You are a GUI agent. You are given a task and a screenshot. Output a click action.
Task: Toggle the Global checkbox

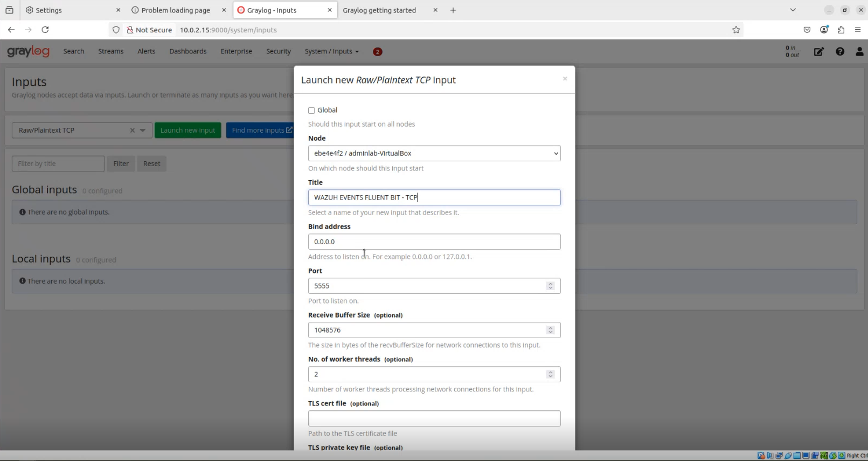[x=311, y=111]
